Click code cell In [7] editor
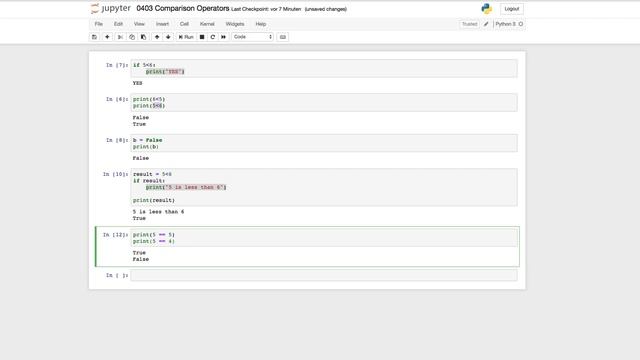Image resolution: width=640 pixels, height=360 pixels. (324, 69)
